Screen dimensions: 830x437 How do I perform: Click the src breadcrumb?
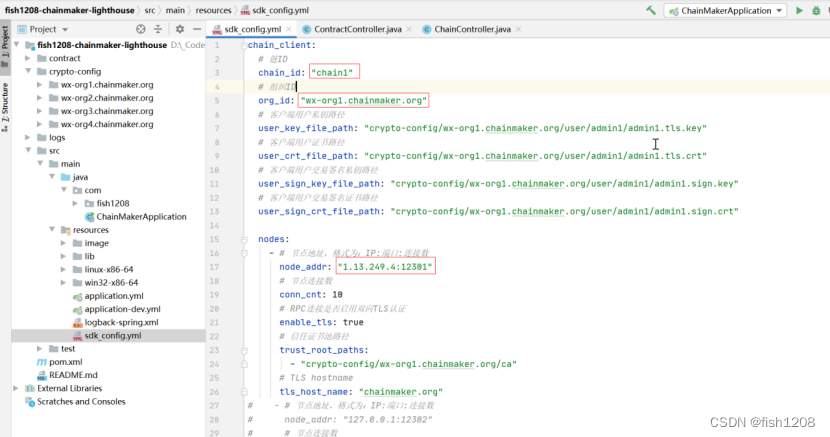150,10
